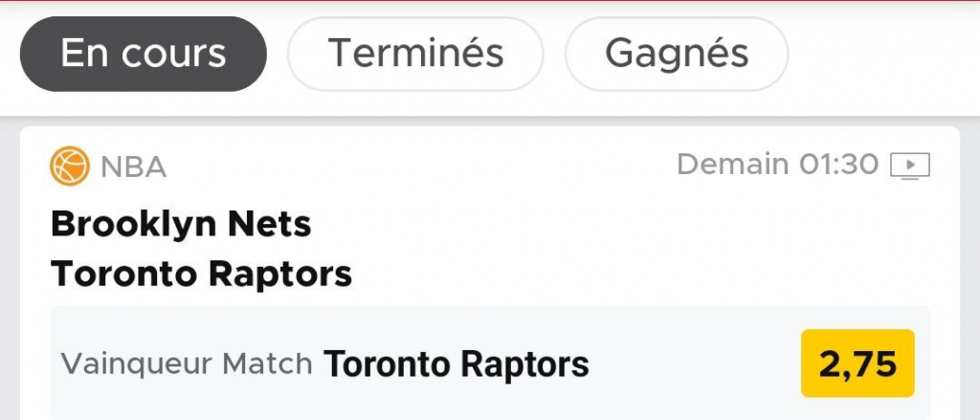Switch to the Terminés tab
Screen dimensions: 980x420
click(415, 54)
